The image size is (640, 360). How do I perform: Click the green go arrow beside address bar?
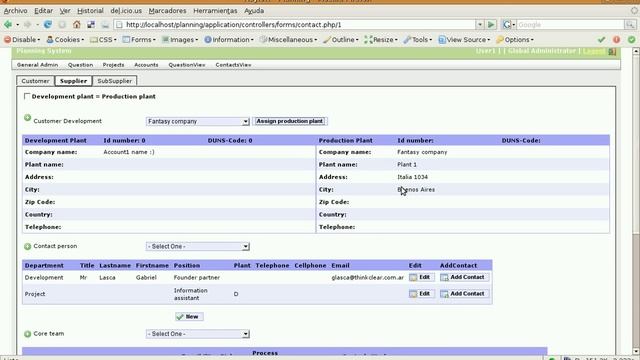[x=491, y=24]
